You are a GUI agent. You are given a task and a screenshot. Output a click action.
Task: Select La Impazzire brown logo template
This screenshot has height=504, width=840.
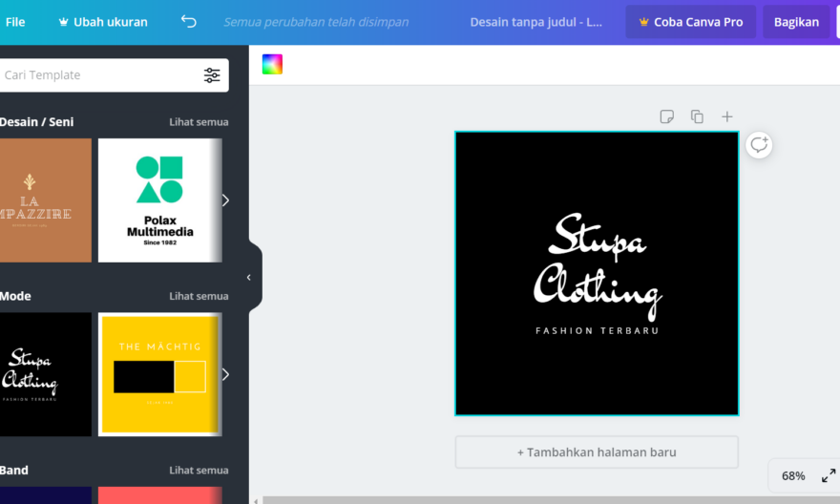pyautogui.click(x=46, y=200)
